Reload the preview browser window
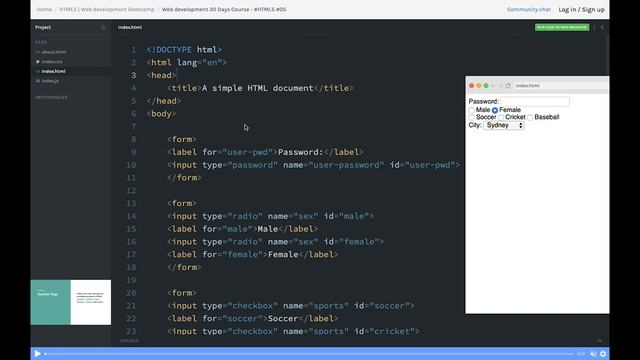The image size is (640, 360). click(x=508, y=86)
